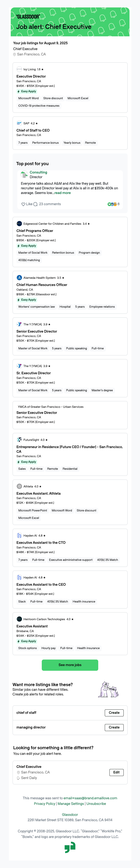
Task: Click read more on the top post
Action: (63, 193)
